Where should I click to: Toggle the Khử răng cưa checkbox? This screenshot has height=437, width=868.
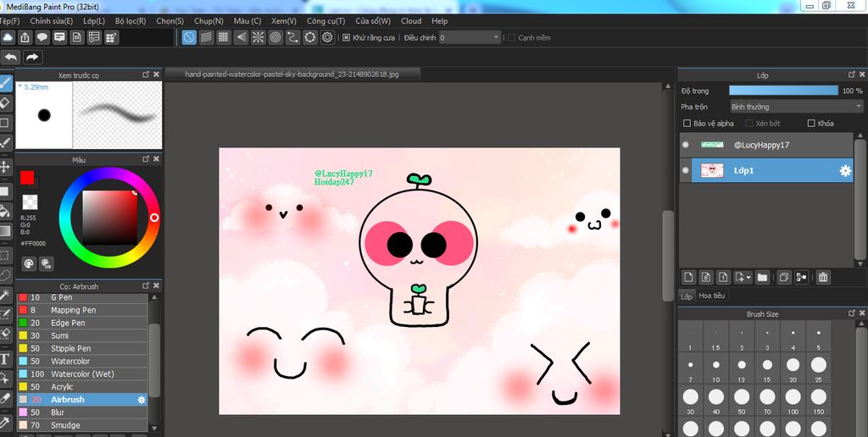pos(346,37)
